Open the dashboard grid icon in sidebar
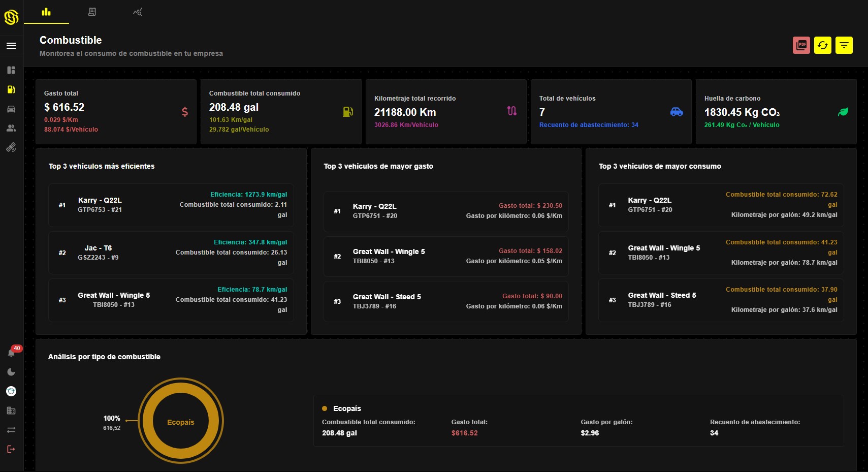Image resolution: width=868 pixels, height=472 pixels. pos(11,70)
